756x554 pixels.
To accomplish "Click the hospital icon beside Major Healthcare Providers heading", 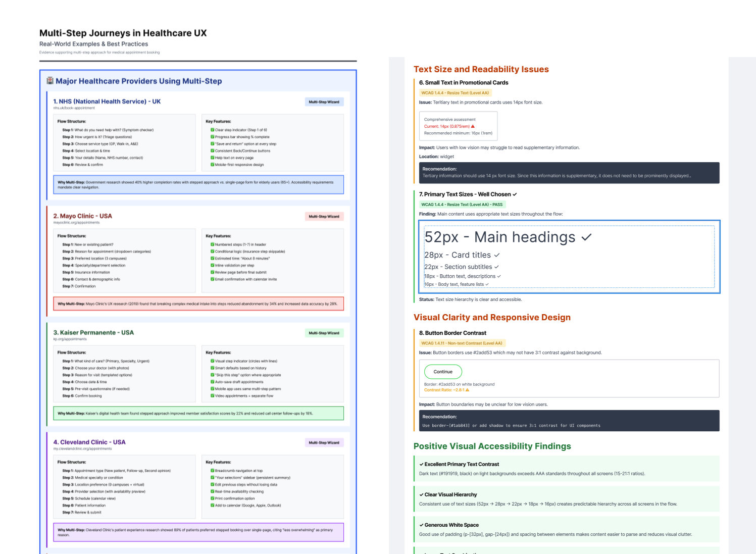I will 50,81.
